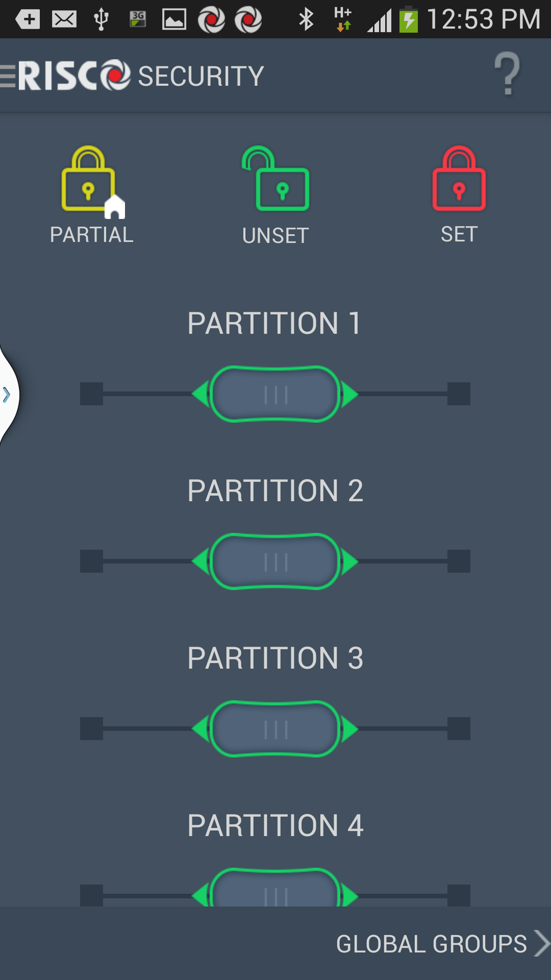
Task: Tap the red SET padlock icon
Action: click(459, 179)
